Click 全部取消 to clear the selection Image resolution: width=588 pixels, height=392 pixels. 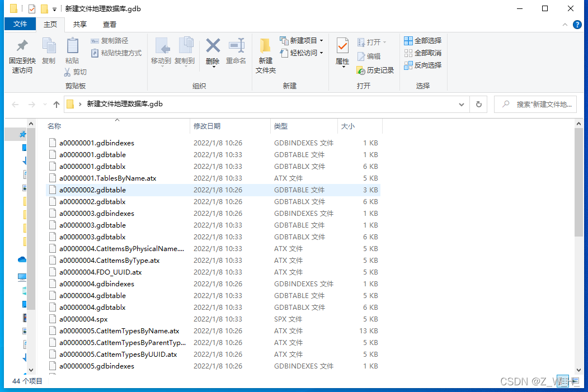click(x=422, y=53)
